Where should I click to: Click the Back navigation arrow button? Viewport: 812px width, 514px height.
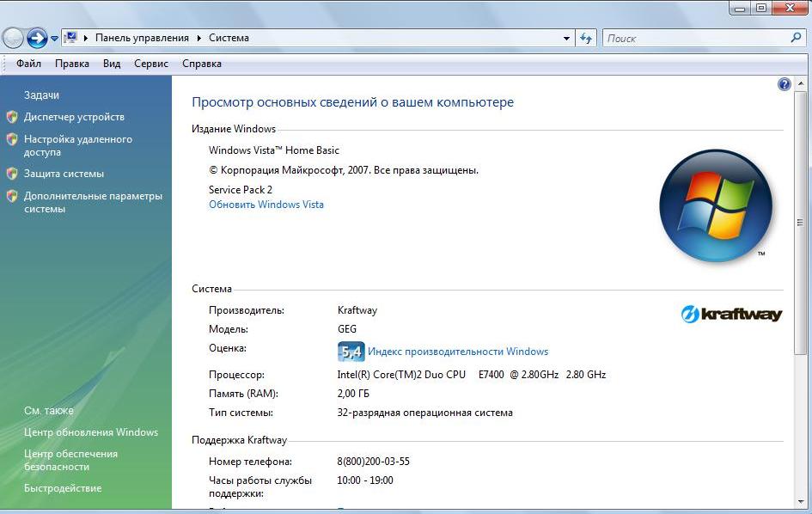pos(13,38)
